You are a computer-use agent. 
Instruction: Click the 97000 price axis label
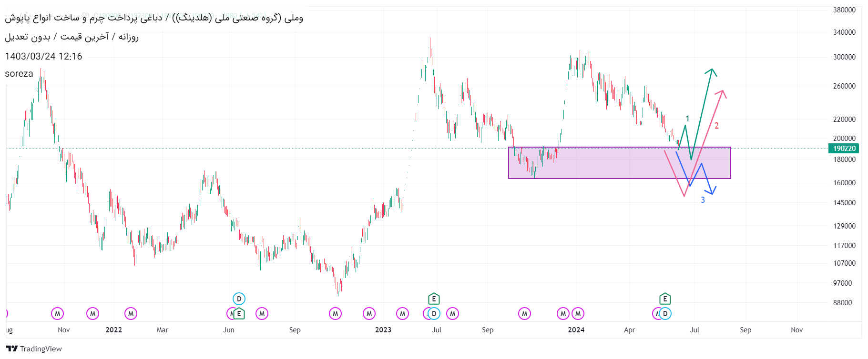(842, 283)
